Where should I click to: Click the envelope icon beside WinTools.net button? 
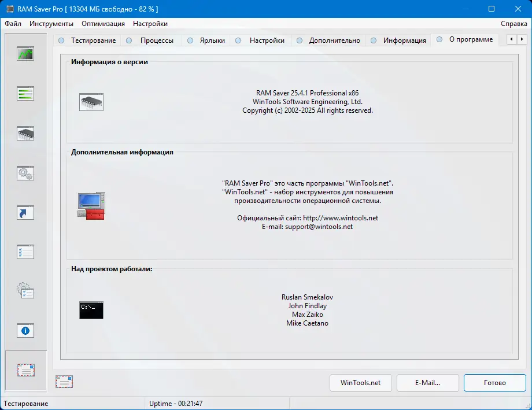64,382
